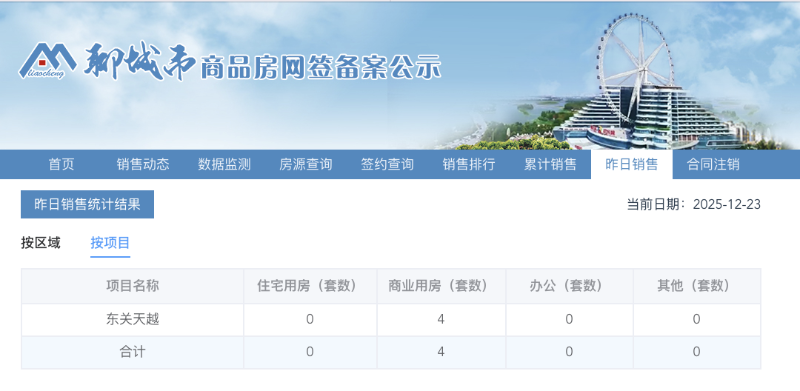Click the 商业用房（套数） column header
800x391 pixels.
pos(441,286)
